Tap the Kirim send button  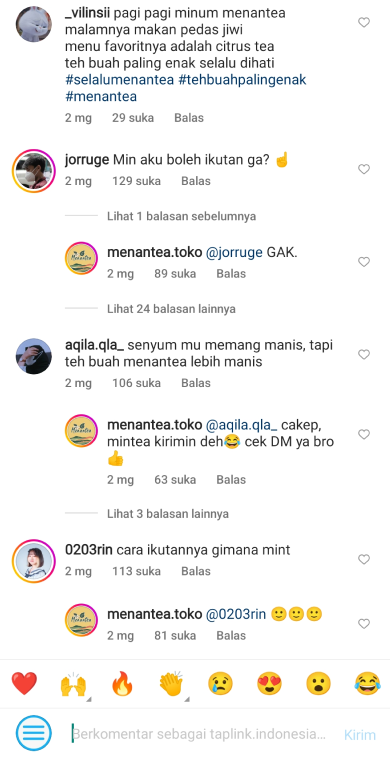(x=360, y=735)
